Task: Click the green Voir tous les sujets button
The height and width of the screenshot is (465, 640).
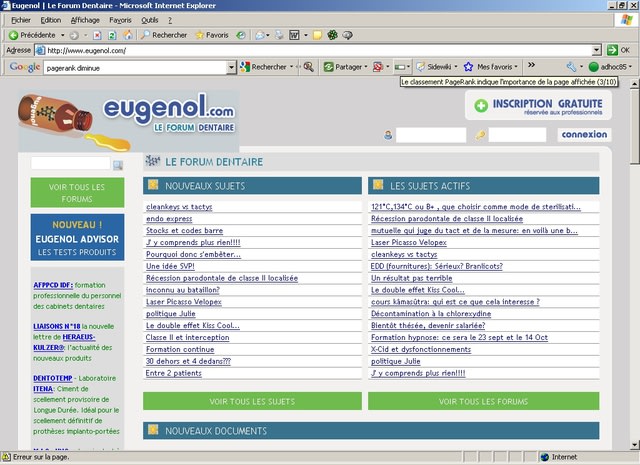Action: pyautogui.click(x=252, y=401)
